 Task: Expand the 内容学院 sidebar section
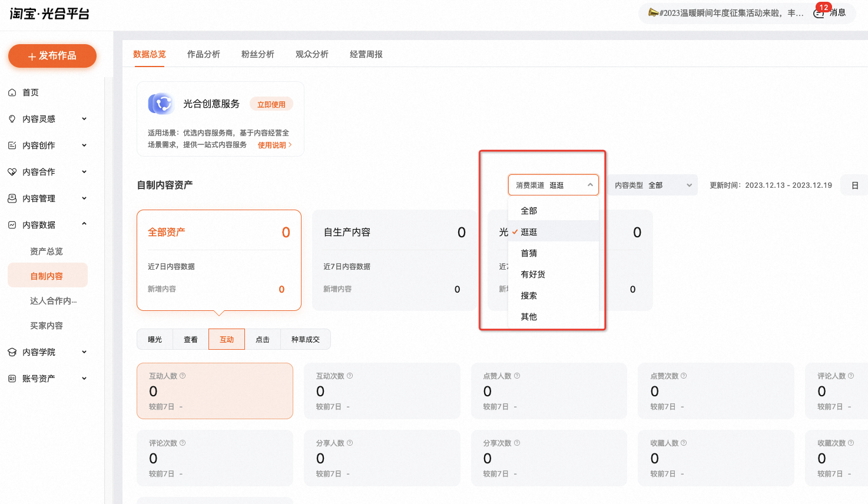(x=84, y=352)
